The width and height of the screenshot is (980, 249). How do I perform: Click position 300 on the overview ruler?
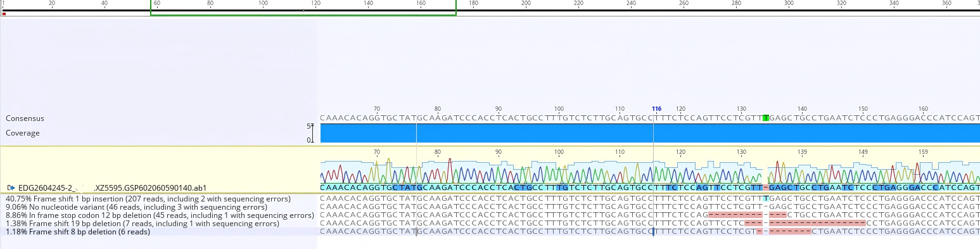[789, 3]
